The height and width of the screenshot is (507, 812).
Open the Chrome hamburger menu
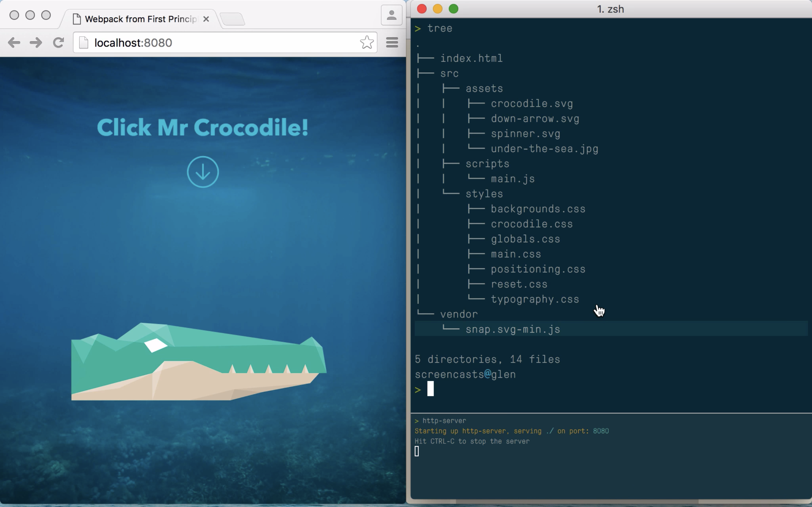(x=392, y=43)
